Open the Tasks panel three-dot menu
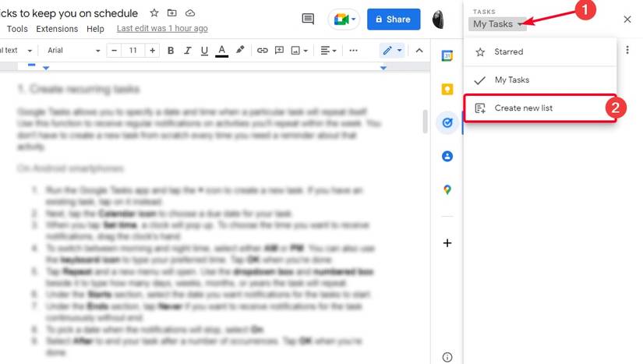This screenshot has width=643, height=364. pyautogui.click(x=627, y=50)
